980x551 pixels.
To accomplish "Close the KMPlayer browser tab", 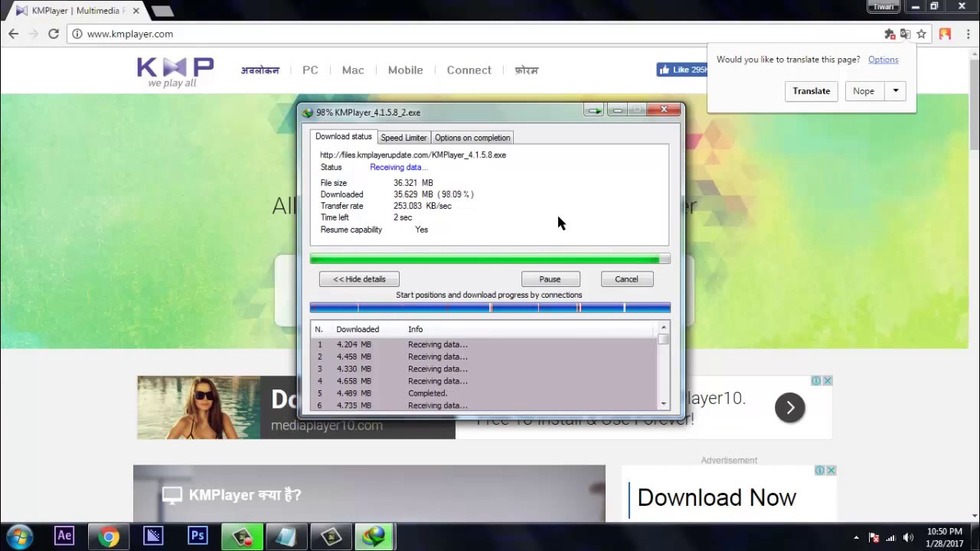I will pyautogui.click(x=136, y=11).
